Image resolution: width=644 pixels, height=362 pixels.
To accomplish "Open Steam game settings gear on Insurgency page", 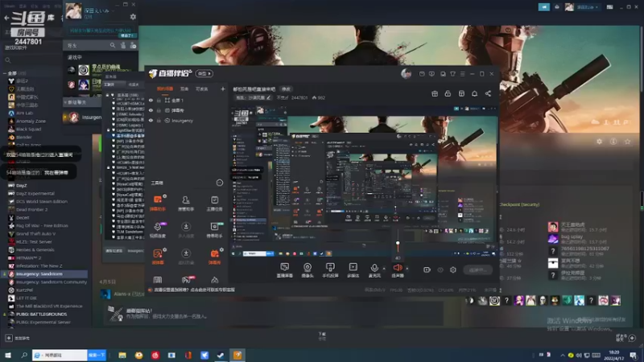I will pos(599,142).
